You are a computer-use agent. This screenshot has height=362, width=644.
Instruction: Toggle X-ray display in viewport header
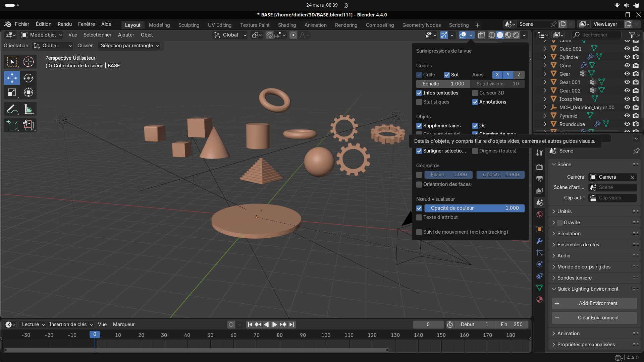[x=481, y=35]
